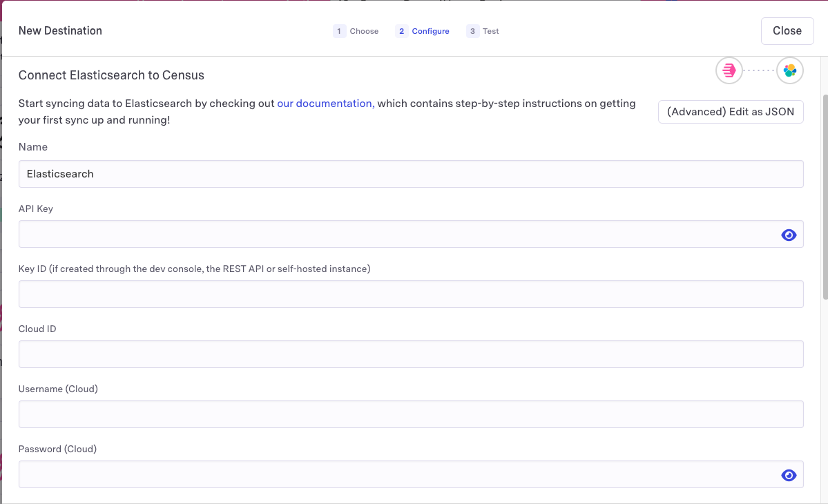The height and width of the screenshot is (504, 828).
Task: Reveal Password (Cloud) using eye icon
Action: 789,475
